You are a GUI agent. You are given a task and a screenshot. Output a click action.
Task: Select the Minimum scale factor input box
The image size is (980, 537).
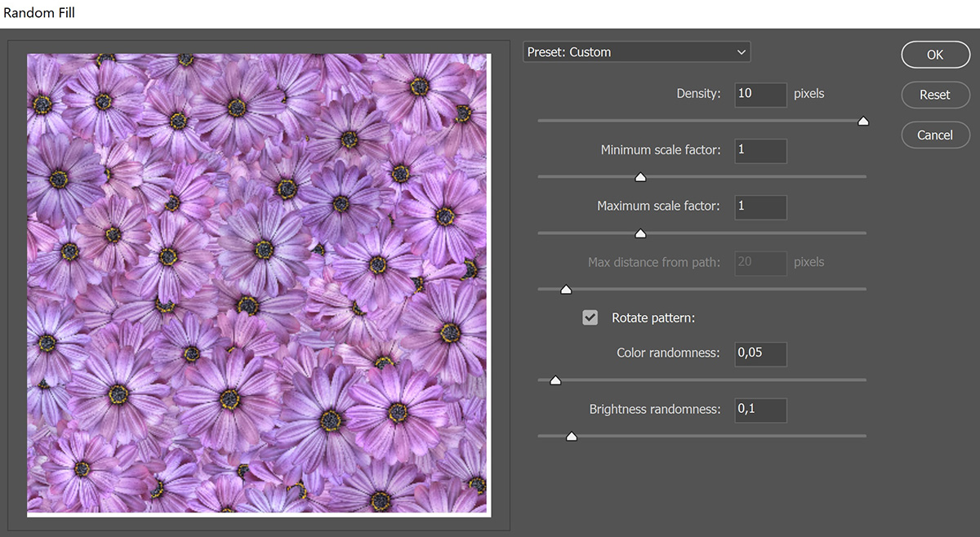pyautogui.click(x=760, y=151)
